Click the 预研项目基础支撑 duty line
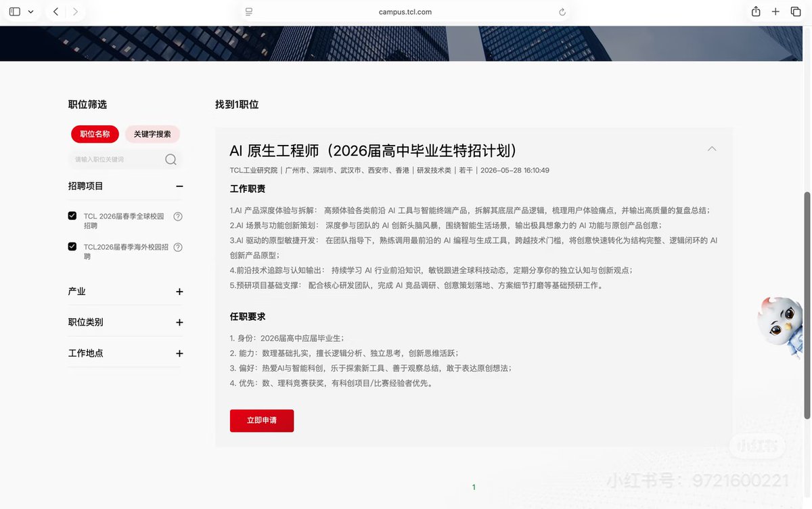This screenshot has width=812, height=509. (x=416, y=285)
